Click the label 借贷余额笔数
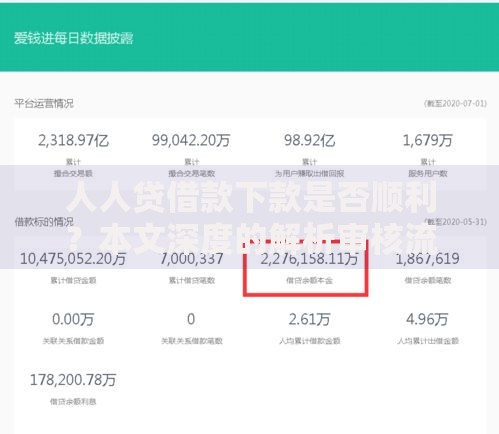Screen dimensions: 499x434 (428, 281)
